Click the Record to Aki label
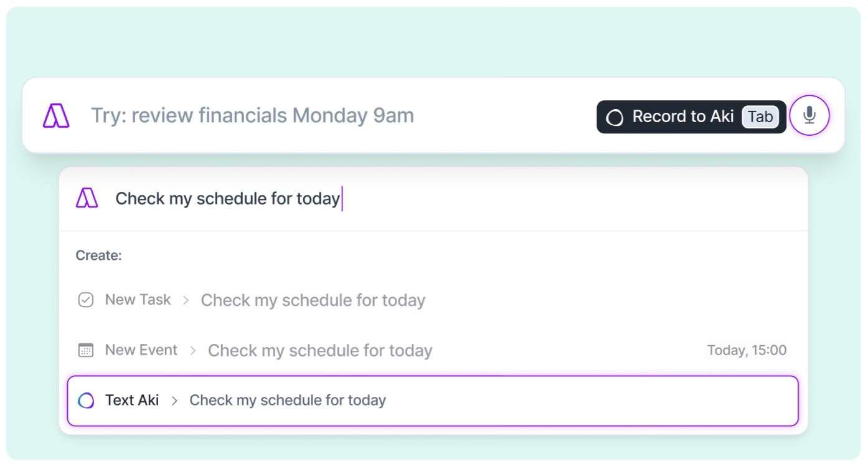Image resolution: width=868 pixels, height=471 pixels. pyautogui.click(x=682, y=117)
